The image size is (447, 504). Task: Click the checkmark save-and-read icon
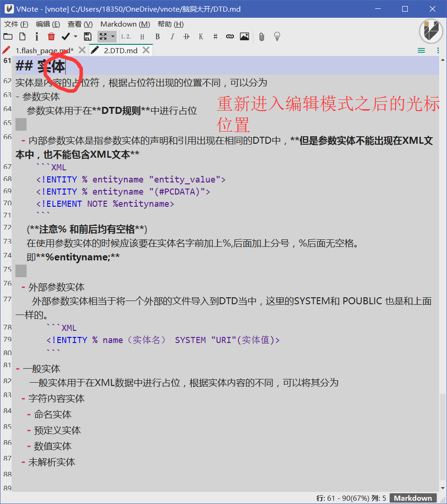65,37
